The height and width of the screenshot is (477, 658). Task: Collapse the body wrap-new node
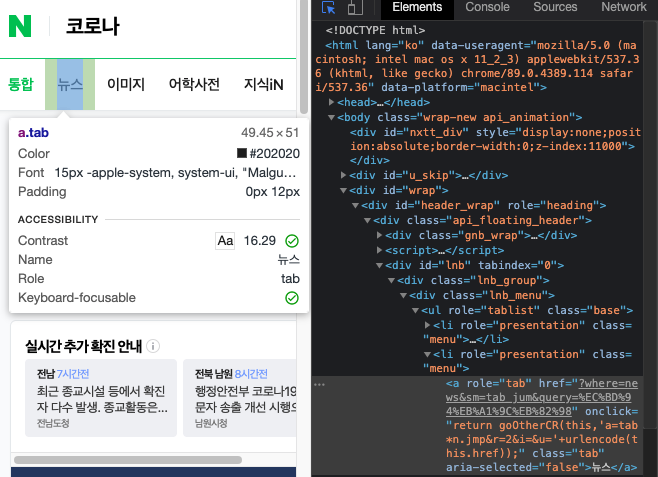click(x=332, y=117)
